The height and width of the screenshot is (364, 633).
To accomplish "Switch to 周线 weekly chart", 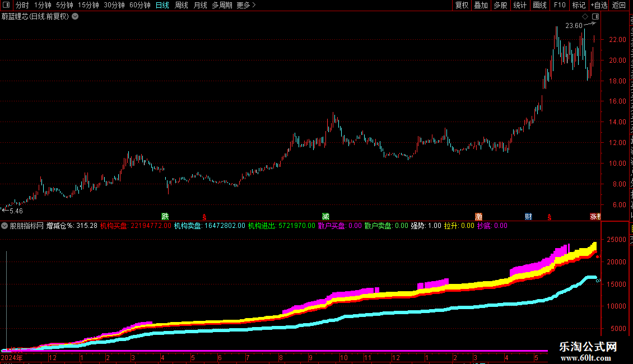I will (x=181, y=5).
